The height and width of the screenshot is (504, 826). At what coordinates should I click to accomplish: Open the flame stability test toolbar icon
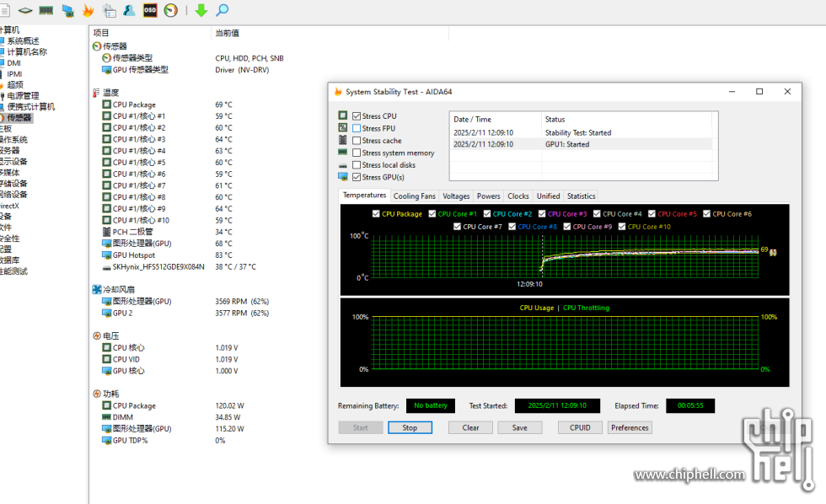tap(88, 10)
